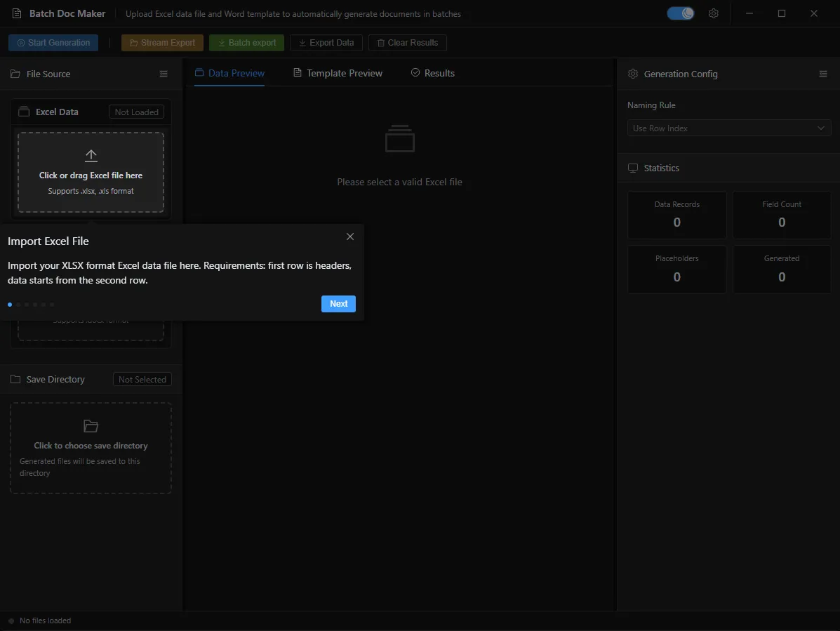Click the Excel Data 'Not Loaded' status tag

pos(137,112)
